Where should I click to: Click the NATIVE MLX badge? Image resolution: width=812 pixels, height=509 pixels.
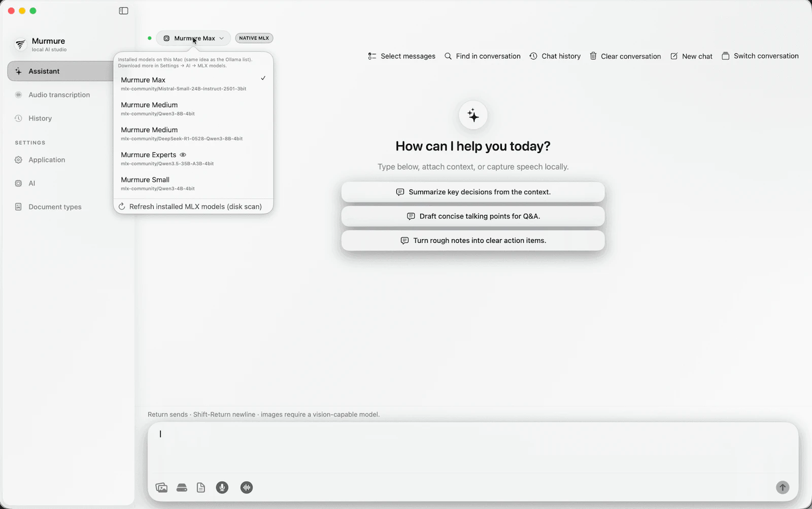[x=254, y=38]
